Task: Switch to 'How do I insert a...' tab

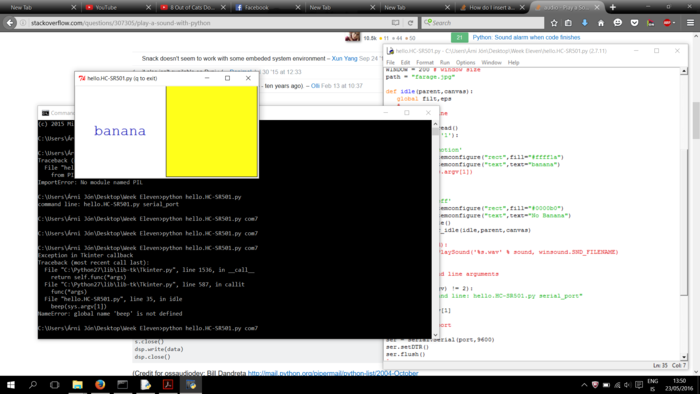Action: [491, 8]
